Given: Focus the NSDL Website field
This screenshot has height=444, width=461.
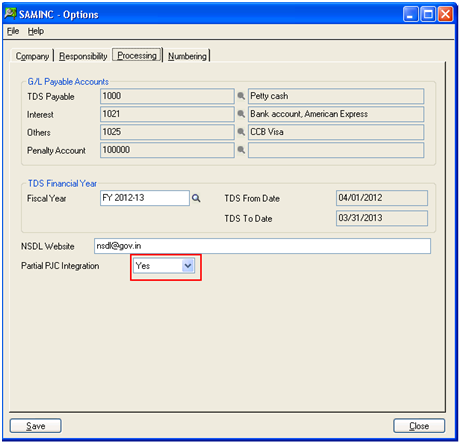Looking at the screenshot, I should [x=262, y=246].
